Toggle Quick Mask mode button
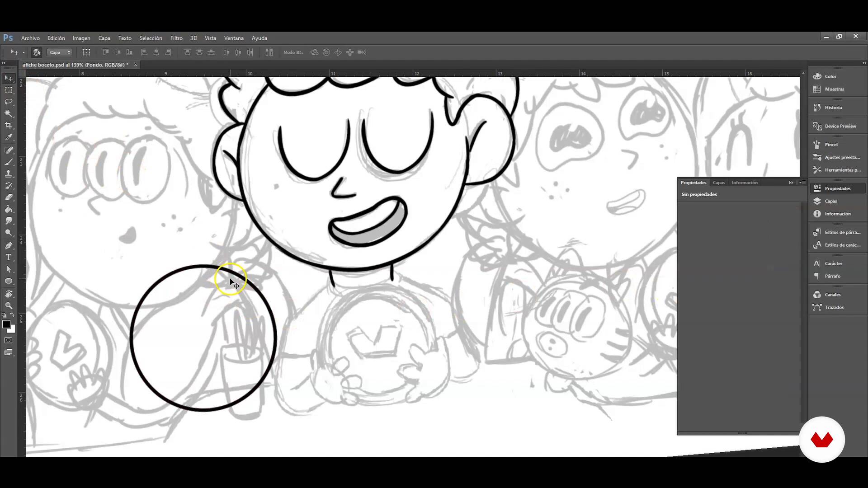The height and width of the screenshot is (488, 868). click(x=9, y=340)
